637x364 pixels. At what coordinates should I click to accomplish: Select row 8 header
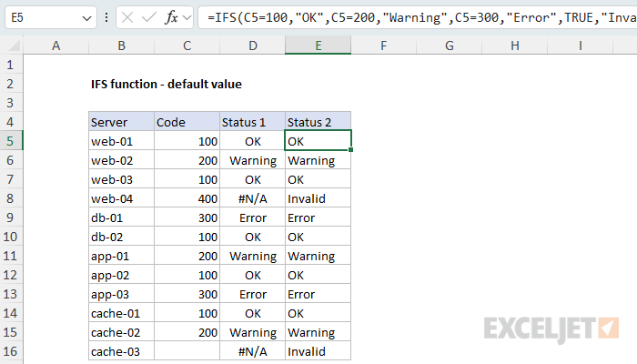tap(11, 198)
